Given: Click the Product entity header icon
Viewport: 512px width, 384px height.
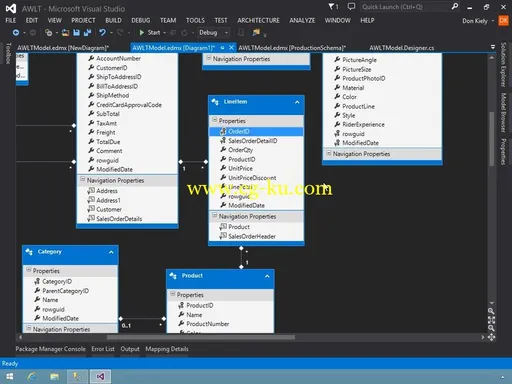Looking at the screenshot, I should [173, 276].
